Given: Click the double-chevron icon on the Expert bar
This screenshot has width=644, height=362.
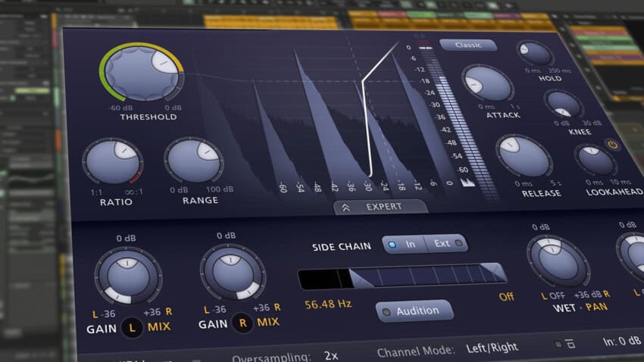Looking at the screenshot, I should (x=345, y=208).
